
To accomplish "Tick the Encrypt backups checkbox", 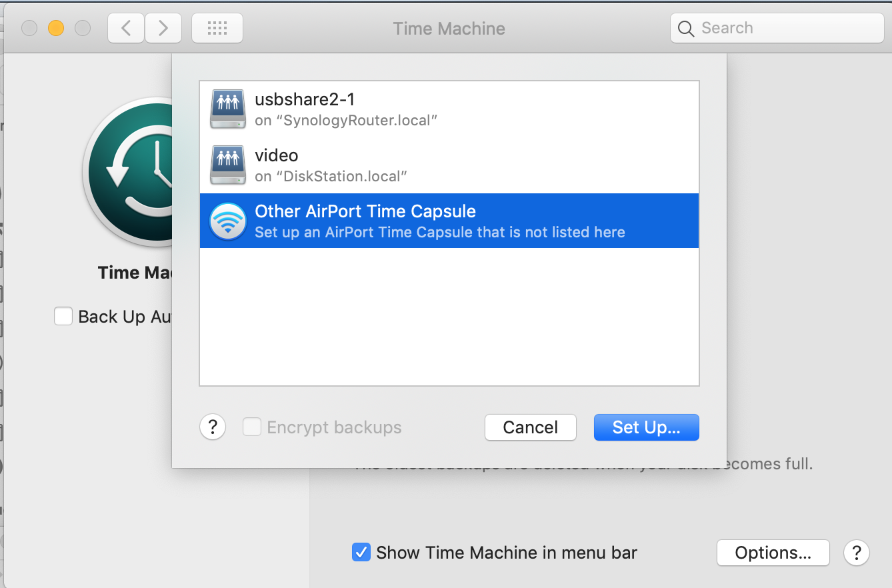I will (252, 427).
